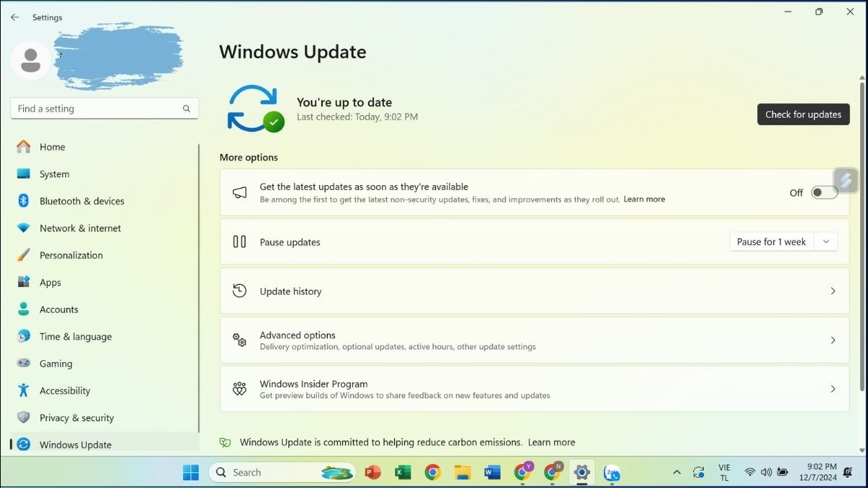Open File Explorer from the taskbar

click(463, 472)
